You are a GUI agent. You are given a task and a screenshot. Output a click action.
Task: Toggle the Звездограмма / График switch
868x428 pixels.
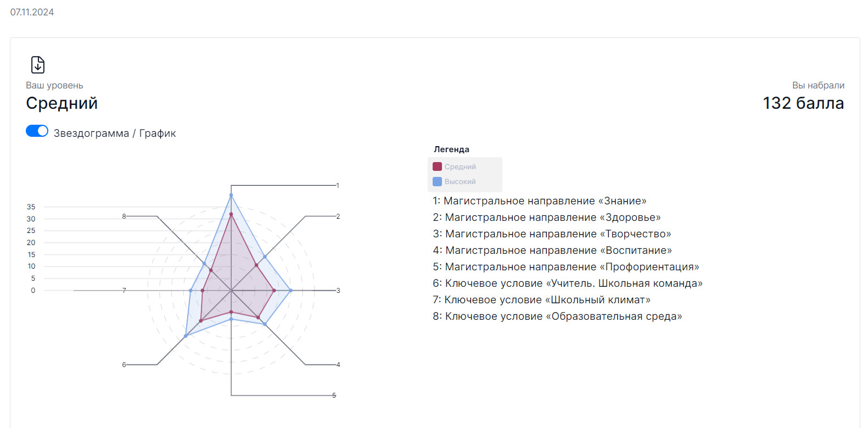click(37, 131)
